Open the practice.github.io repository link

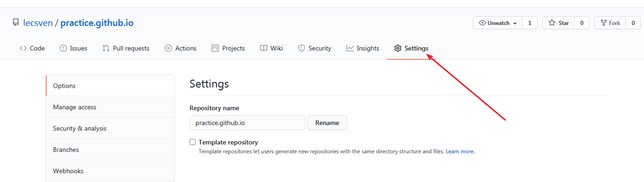pos(97,23)
